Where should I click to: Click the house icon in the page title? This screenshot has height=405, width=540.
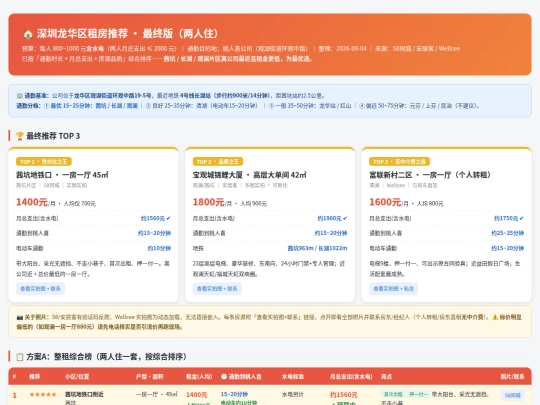pyautogui.click(x=28, y=34)
